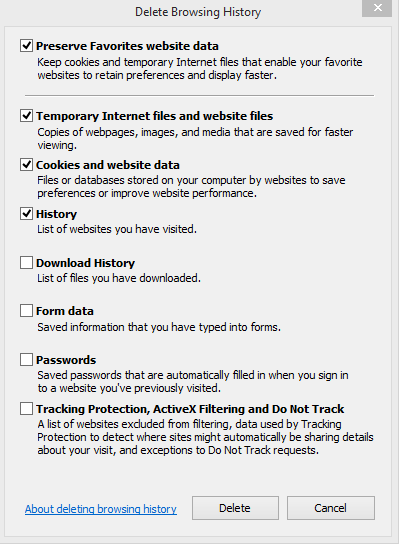The image size is (399, 544).
Task: Uncheck Temporary Internet files and website files checkbox
Action: [26, 116]
